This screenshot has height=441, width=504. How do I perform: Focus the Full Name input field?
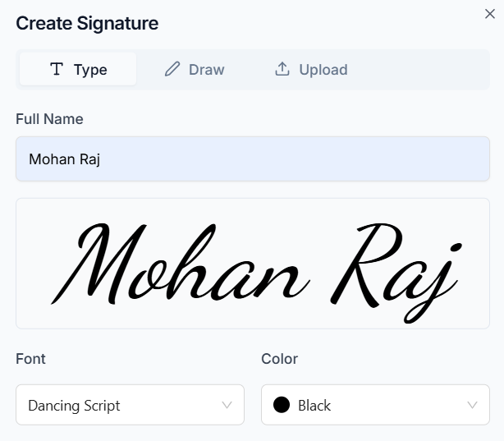[x=253, y=158]
